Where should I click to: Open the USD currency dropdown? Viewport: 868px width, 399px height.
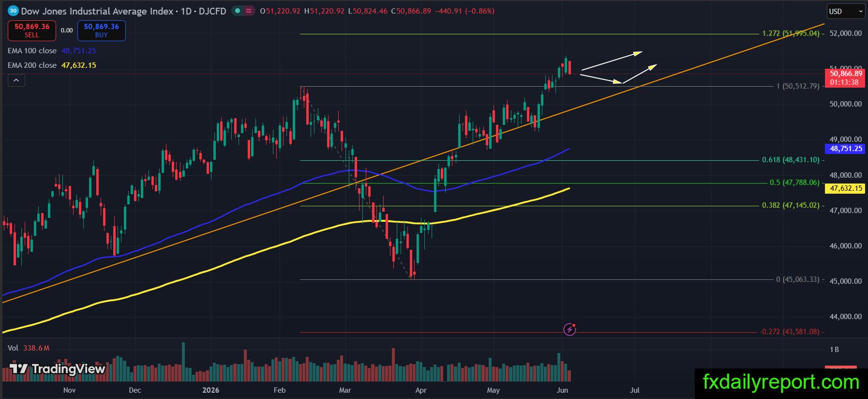click(x=845, y=11)
